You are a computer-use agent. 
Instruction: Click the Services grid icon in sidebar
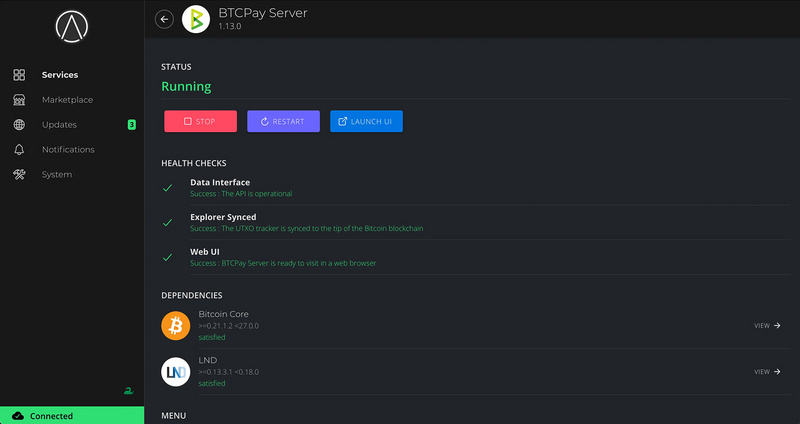tap(19, 75)
